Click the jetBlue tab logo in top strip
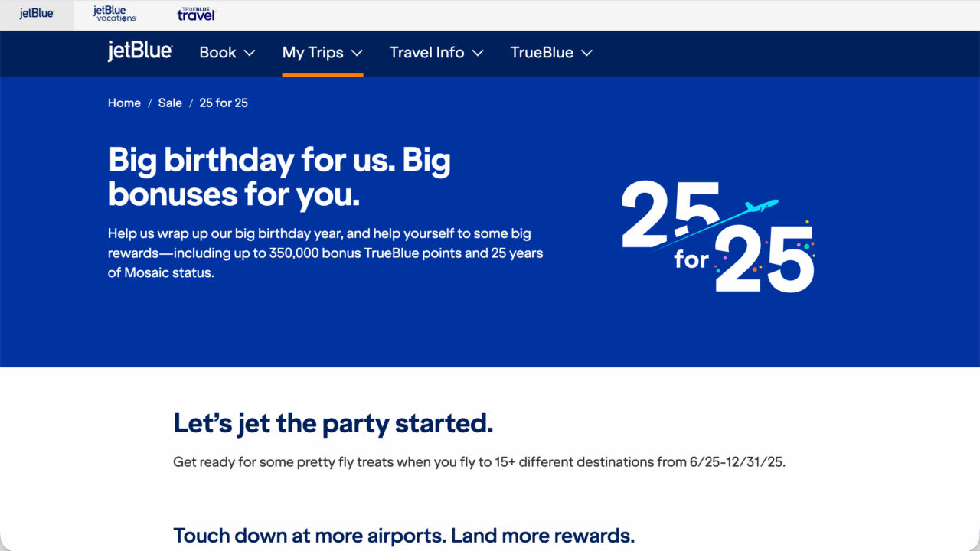Screen dimensions: 980x551 pyautogui.click(x=37, y=14)
